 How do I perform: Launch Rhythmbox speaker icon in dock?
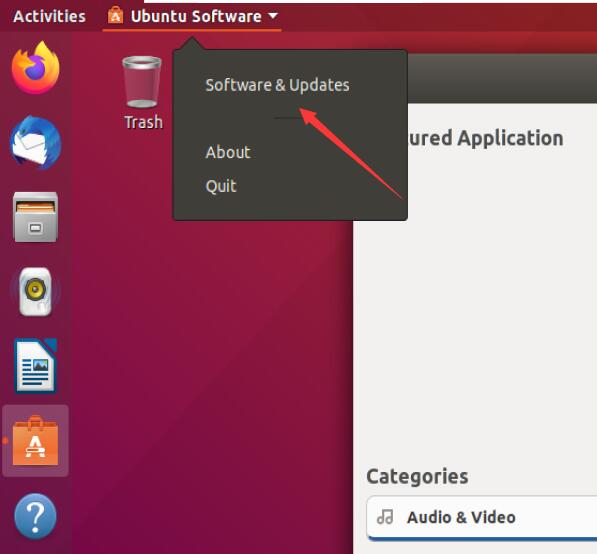35,292
